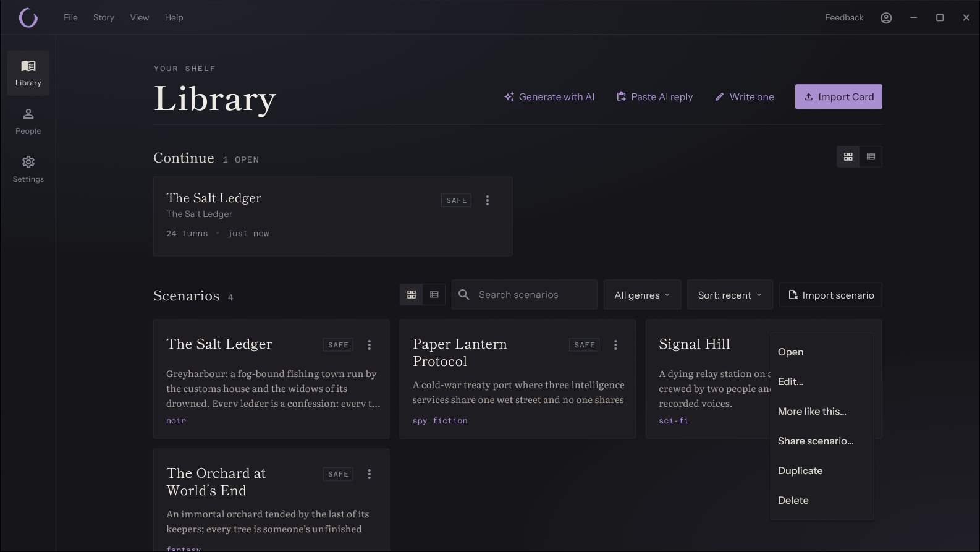Viewport: 980px width, 552px height.
Task: Select Share scenario... menu entry
Action: point(822,441)
